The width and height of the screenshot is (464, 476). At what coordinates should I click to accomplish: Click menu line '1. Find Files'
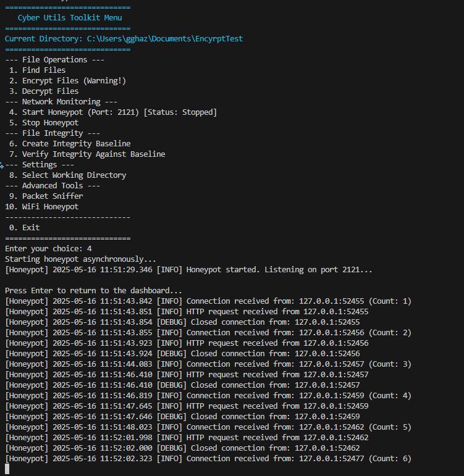pos(37,70)
